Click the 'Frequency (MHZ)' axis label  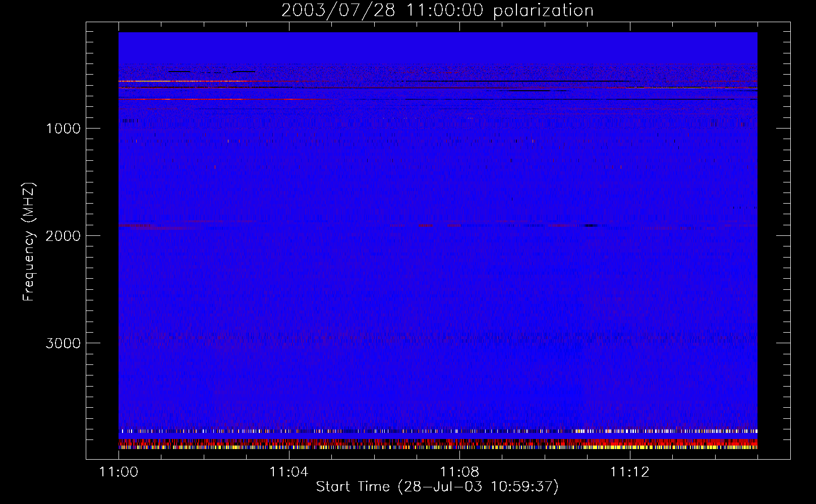point(29,242)
